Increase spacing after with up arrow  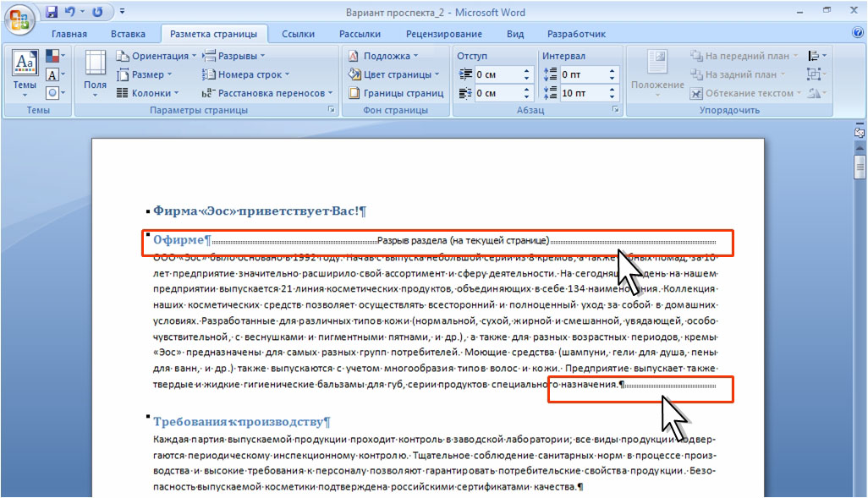point(612,89)
